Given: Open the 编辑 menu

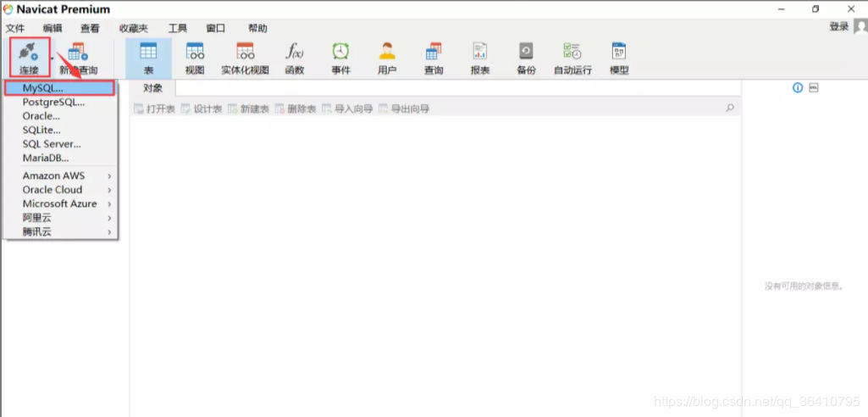Looking at the screenshot, I should click(53, 28).
